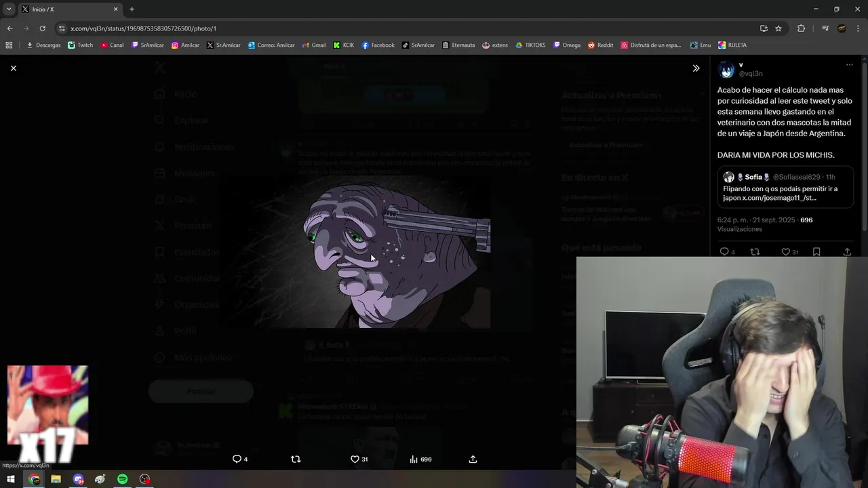868x488 pixels.
Task: View site information icon in address bar
Action: [62, 28]
